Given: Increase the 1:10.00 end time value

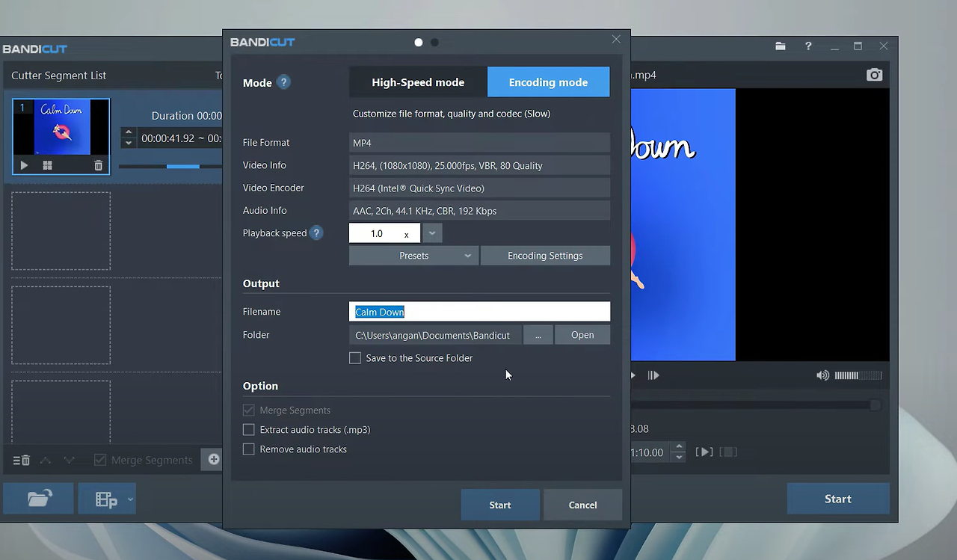Looking at the screenshot, I should pyautogui.click(x=679, y=447).
